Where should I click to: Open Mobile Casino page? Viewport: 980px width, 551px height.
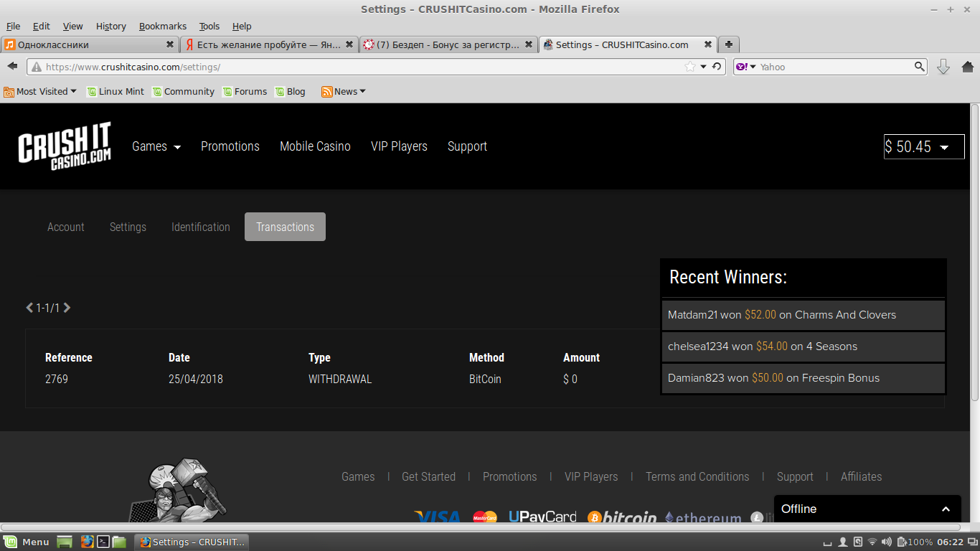315,146
